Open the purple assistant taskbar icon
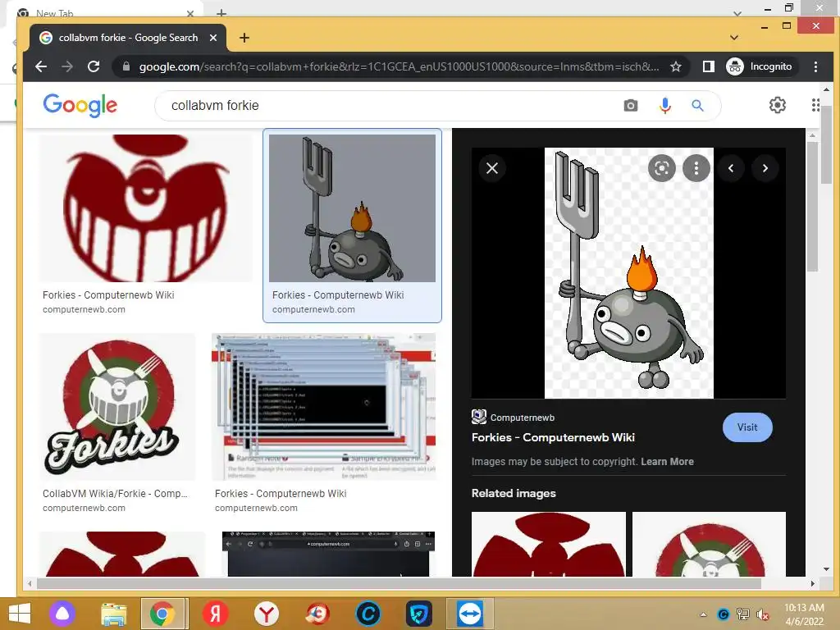840x630 pixels. [x=62, y=614]
